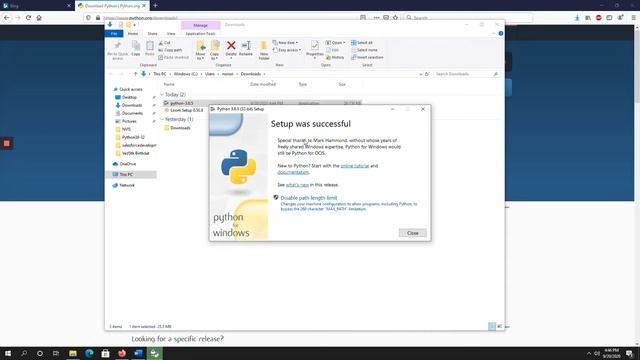The height and width of the screenshot is (360, 640).
Task: Switch to the View ribbon tab
Action: pos(171,33)
